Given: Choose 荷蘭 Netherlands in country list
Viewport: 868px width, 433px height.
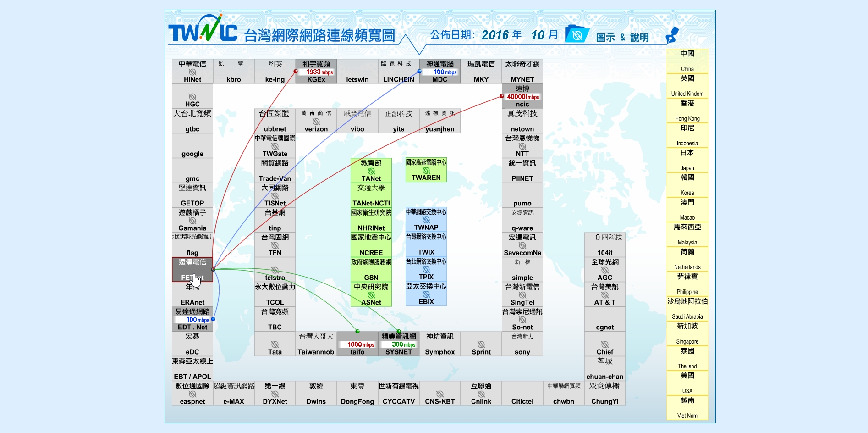Looking at the screenshot, I should click(687, 259).
